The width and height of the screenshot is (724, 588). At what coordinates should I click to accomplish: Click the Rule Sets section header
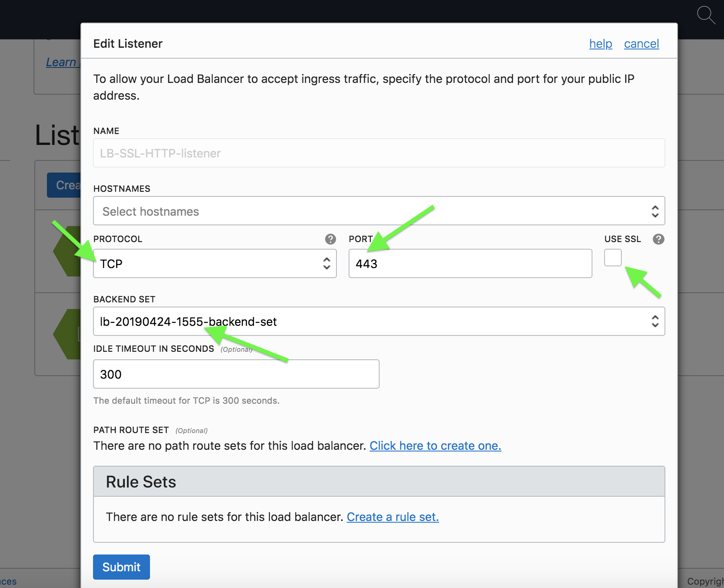379,482
